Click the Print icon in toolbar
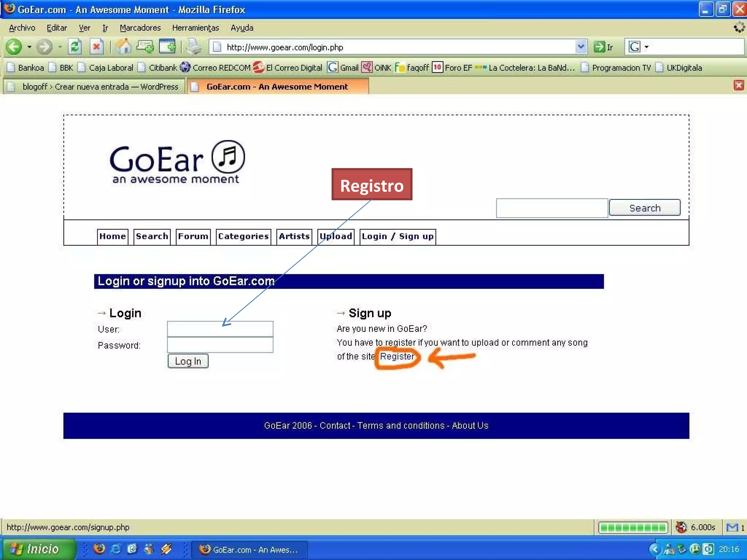Screen dimensions: 747x560 pyautogui.click(x=193, y=47)
